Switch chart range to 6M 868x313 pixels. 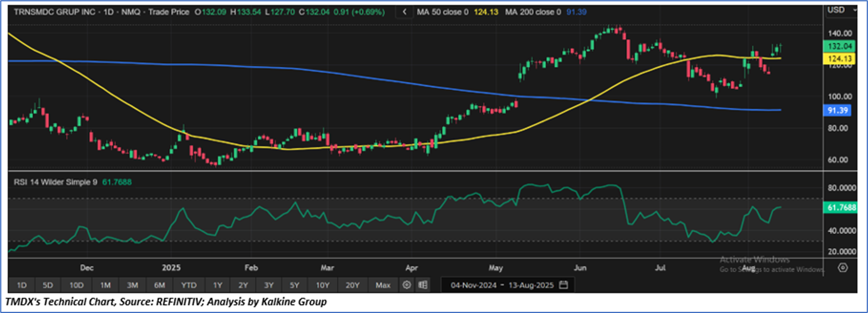(160, 285)
